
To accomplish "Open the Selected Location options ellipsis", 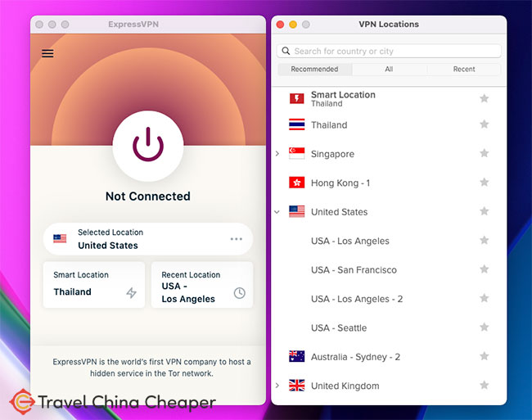I will 237,239.
